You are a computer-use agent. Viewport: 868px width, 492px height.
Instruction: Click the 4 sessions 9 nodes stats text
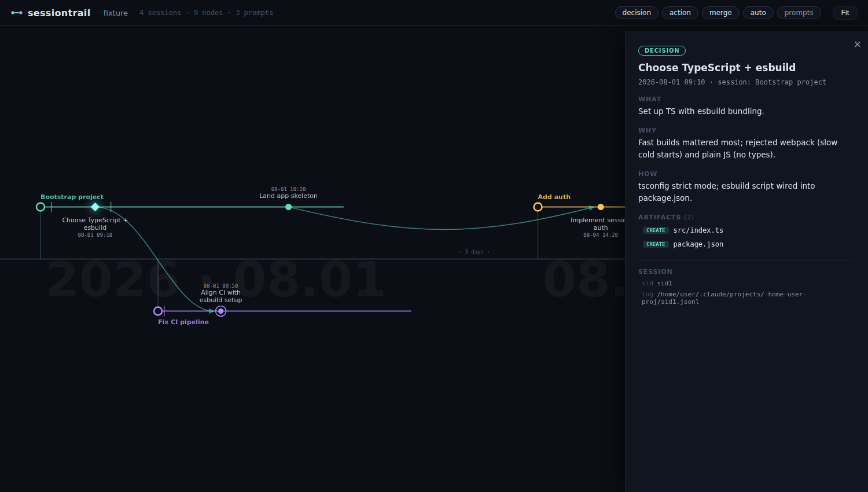point(206,13)
